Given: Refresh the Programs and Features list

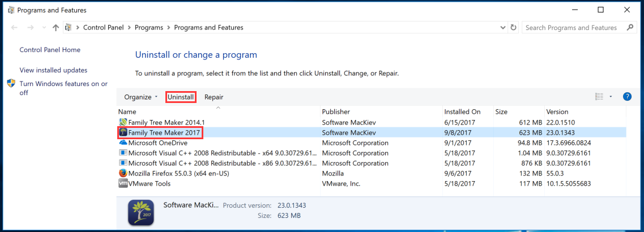Looking at the screenshot, I should pos(513,28).
